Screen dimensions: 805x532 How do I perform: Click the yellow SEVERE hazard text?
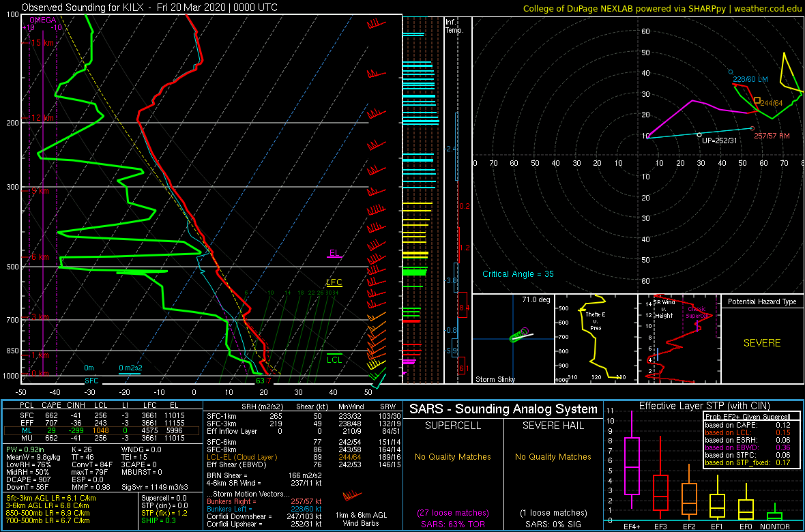[x=762, y=343]
